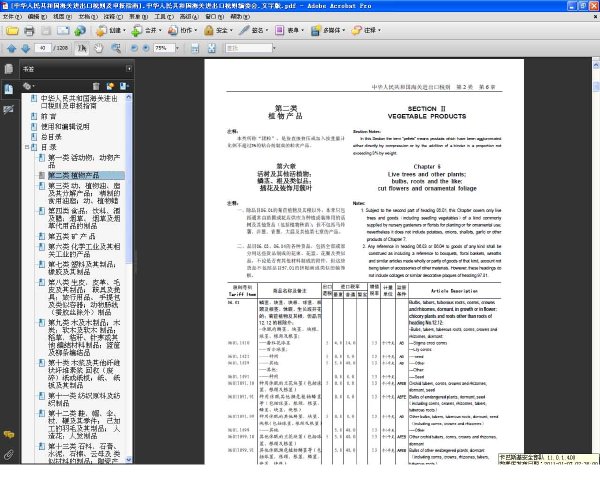Open the 多媒体 (Multimedia) dropdown
The image size is (600, 480).
tap(328, 31)
